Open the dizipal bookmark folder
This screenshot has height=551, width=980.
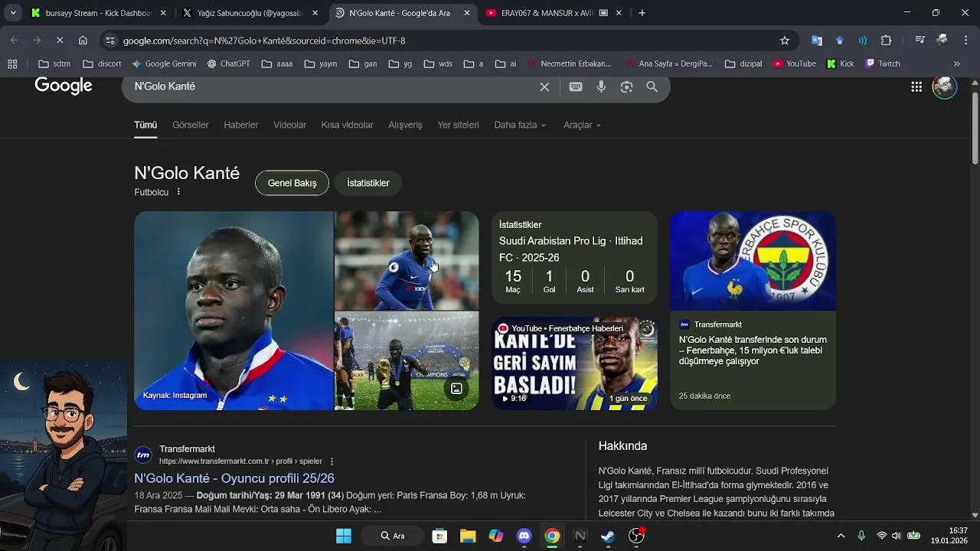coord(743,64)
